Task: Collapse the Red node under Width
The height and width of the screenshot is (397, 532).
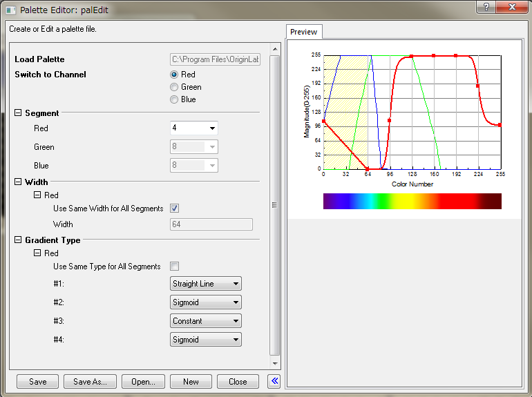Action: coord(37,195)
